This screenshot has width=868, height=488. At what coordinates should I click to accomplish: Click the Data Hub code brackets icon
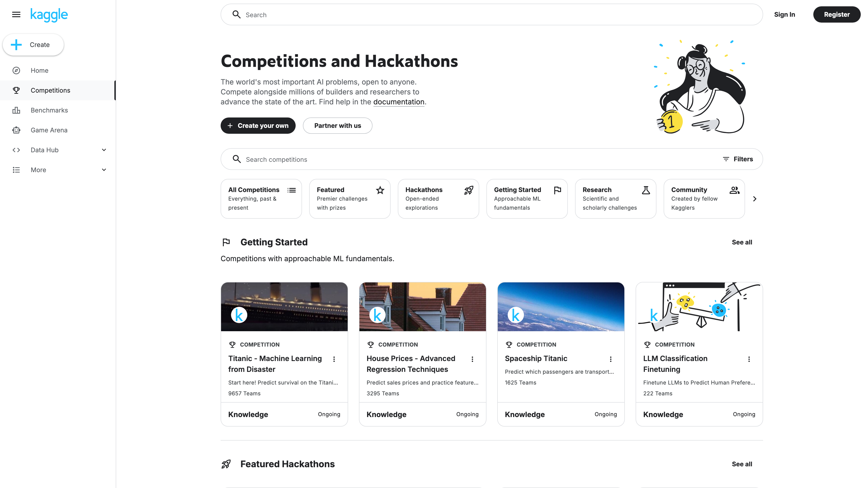tap(16, 150)
